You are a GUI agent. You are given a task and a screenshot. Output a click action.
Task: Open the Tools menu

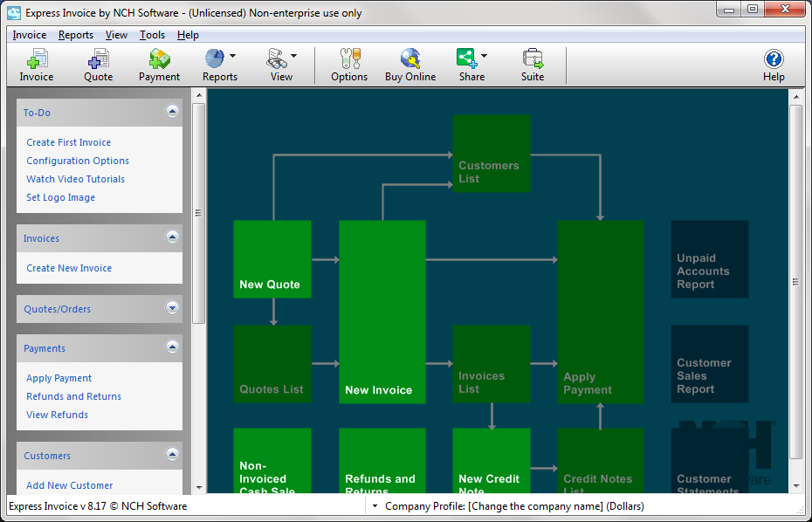point(152,35)
